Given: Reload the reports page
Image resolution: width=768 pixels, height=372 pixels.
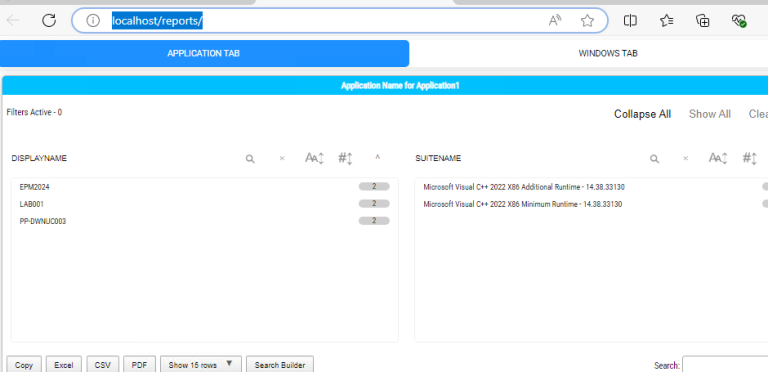Looking at the screenshot, I should click(49, 20).
